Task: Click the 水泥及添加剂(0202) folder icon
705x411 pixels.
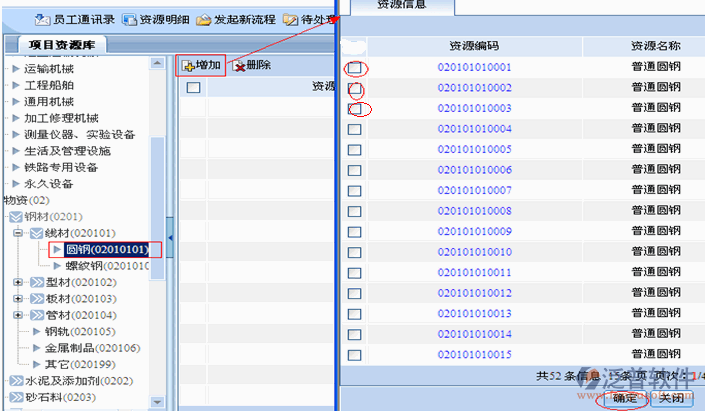Action: click(x=16, y=381)
